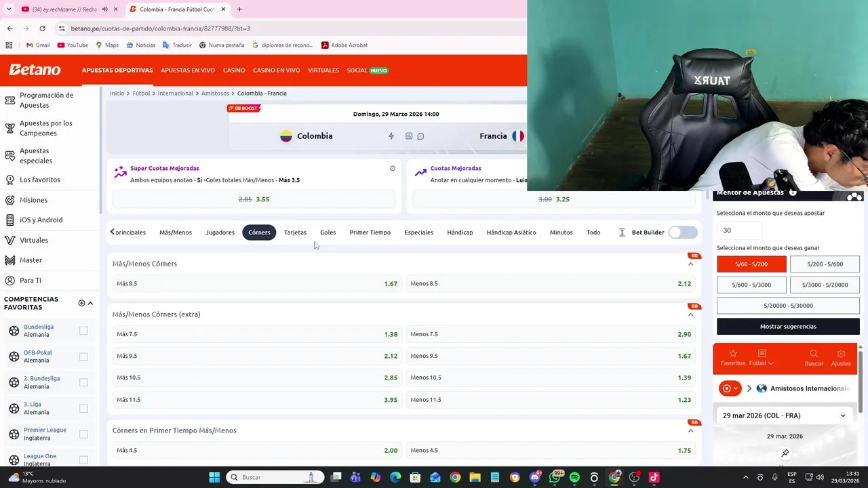Open the Chrome tab search dropdown
868x488 pixels.
click(9, 9)
